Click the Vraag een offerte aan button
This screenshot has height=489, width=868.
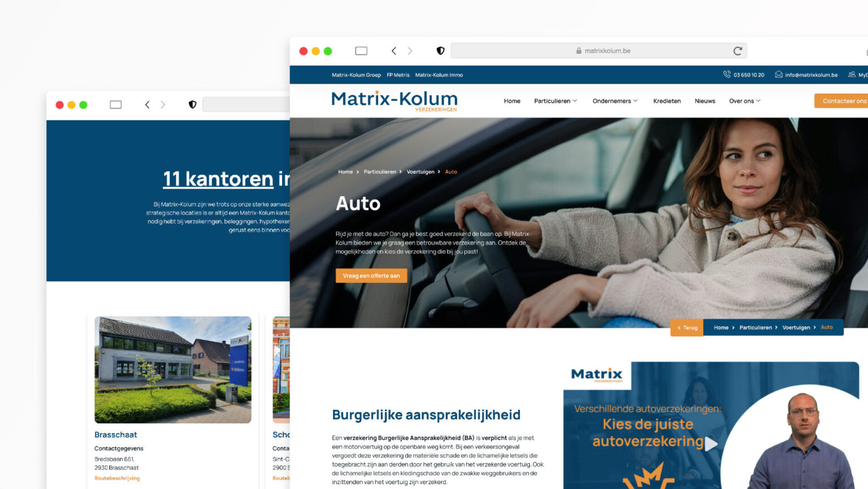371,276
